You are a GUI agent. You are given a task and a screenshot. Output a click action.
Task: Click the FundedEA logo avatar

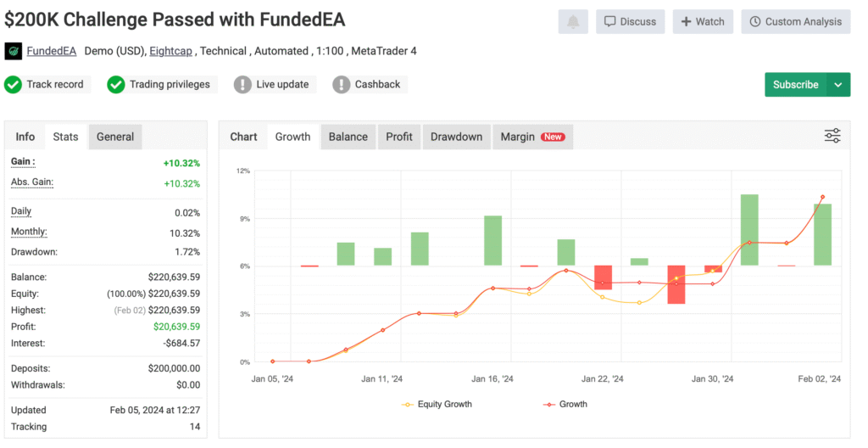pyautogui.click(x=14, y=51)
